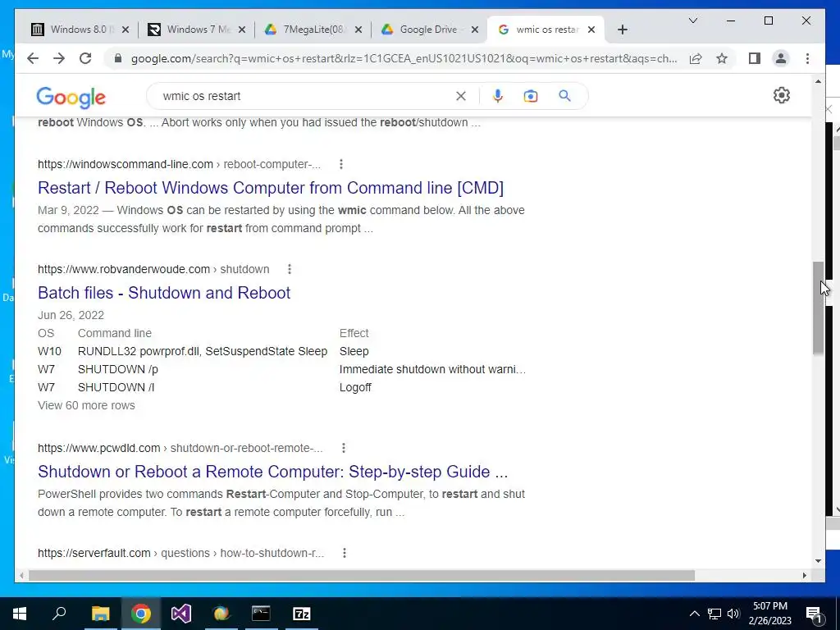Close the Google Drive tab
The width and height of the screenshot is (840, 630).
coord(475,30)
